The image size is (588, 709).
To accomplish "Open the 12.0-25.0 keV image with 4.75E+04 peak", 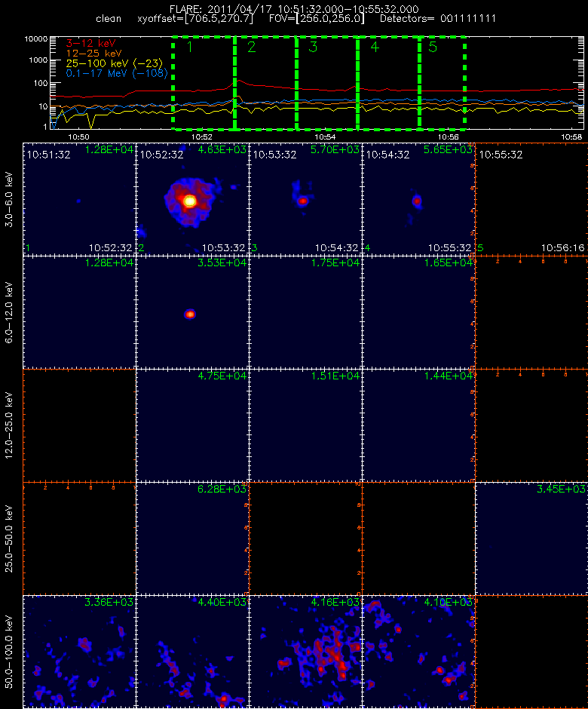I will [192, 425].
